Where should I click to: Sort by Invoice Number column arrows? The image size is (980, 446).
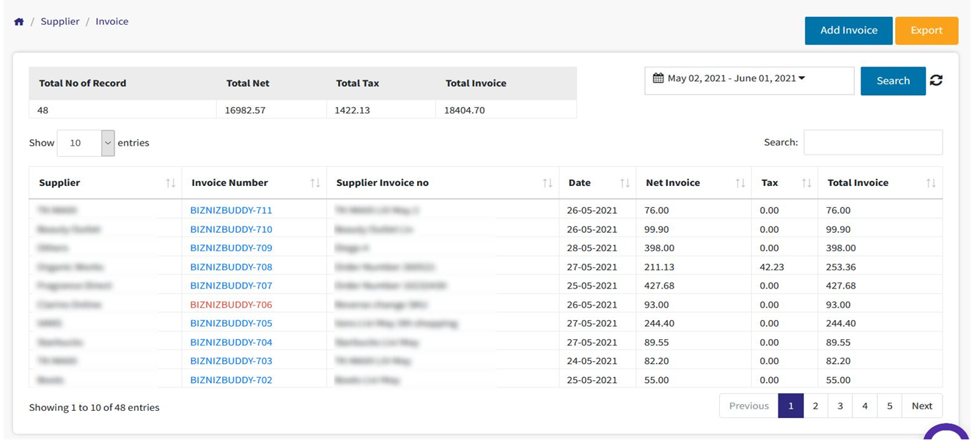coord(315,183)
